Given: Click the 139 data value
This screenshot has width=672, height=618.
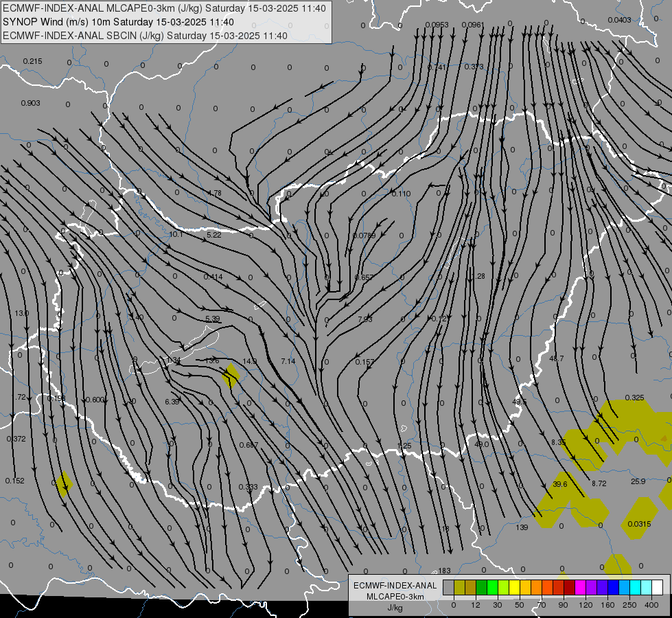Looking at the screenshot, I should coord(522,527).
